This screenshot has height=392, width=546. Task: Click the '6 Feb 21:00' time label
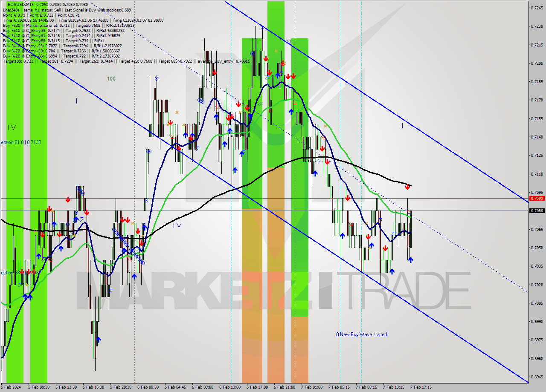click(x=285, y=387)
